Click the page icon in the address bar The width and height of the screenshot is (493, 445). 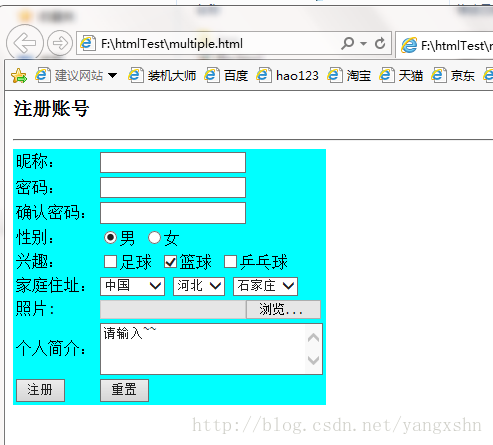pyautogui.click(x=88, y=43)
